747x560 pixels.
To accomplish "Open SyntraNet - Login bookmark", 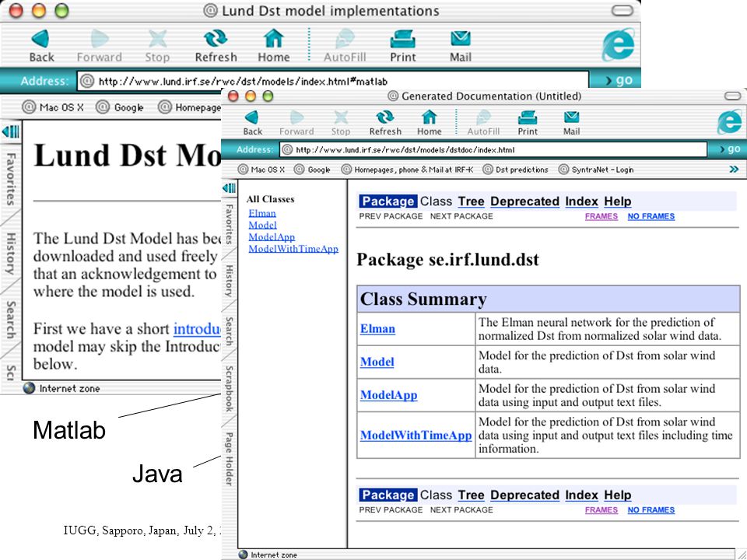I will [x=596, y=170].
